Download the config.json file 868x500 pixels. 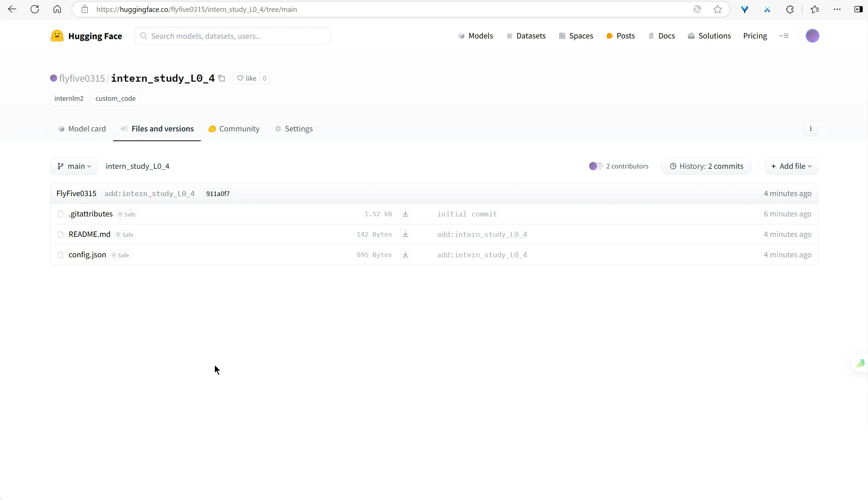point(405,255)
